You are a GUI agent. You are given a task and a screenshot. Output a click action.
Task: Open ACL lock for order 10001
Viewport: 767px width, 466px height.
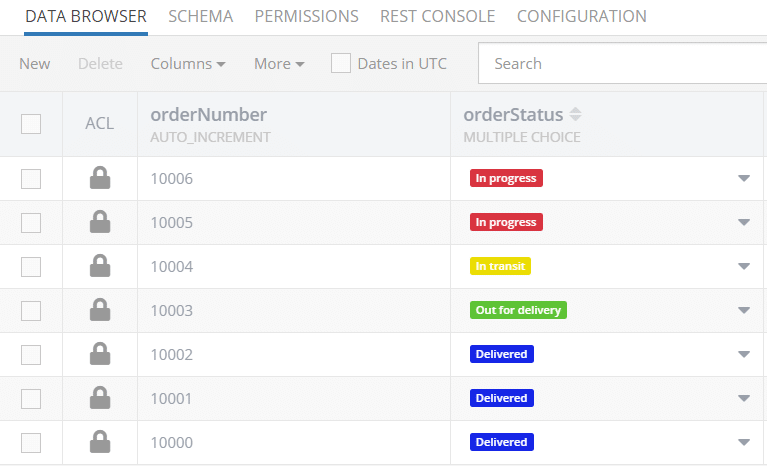(x=100, y=398)
